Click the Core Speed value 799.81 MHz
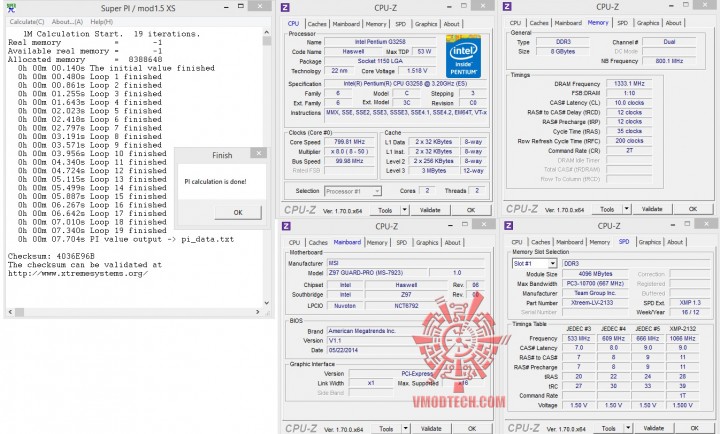Image resolution: width=720 pixels, height=434 pixels. (x=349, y=142)
